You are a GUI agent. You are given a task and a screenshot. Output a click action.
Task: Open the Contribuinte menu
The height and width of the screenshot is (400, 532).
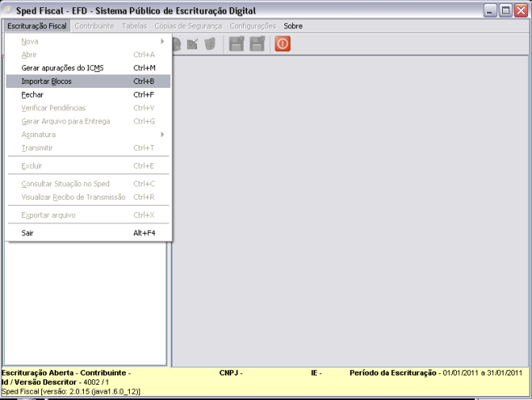point(94,26)
